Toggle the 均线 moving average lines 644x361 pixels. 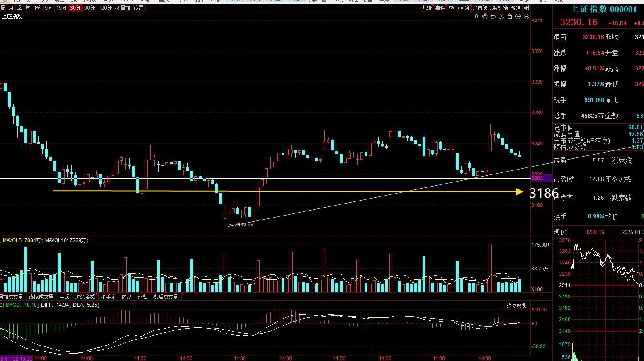pyautogui.click(x=495, y=8)
